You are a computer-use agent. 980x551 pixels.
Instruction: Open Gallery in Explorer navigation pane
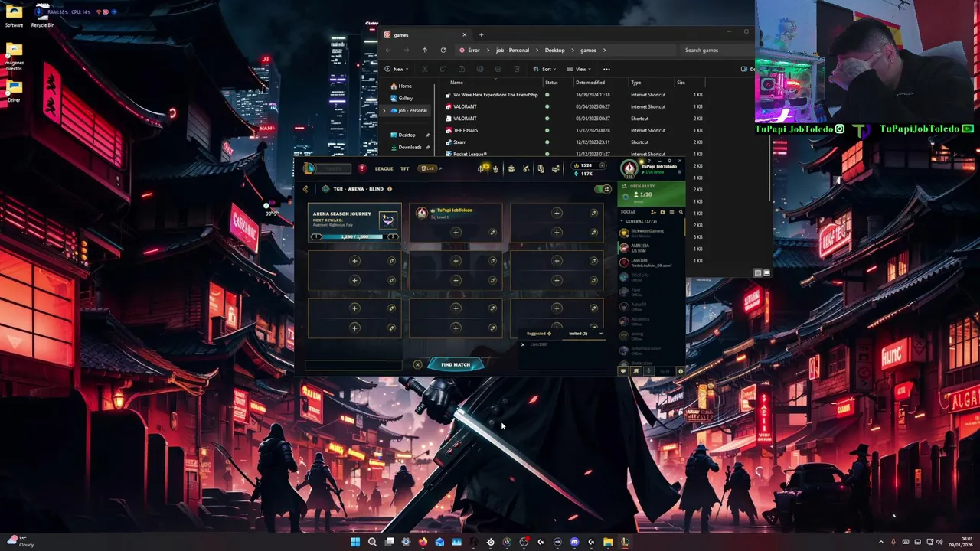coord(405,98)
